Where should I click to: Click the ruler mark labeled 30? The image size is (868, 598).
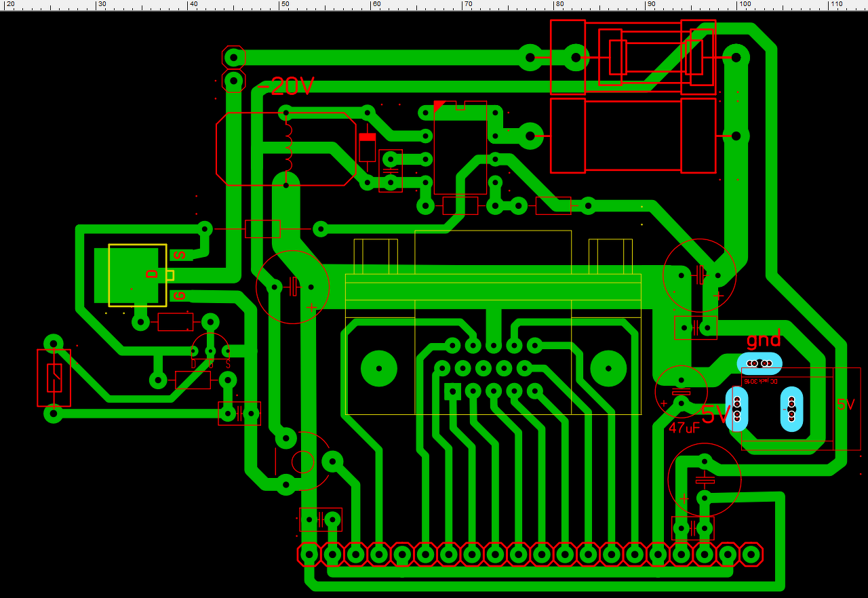click(102, 4)
